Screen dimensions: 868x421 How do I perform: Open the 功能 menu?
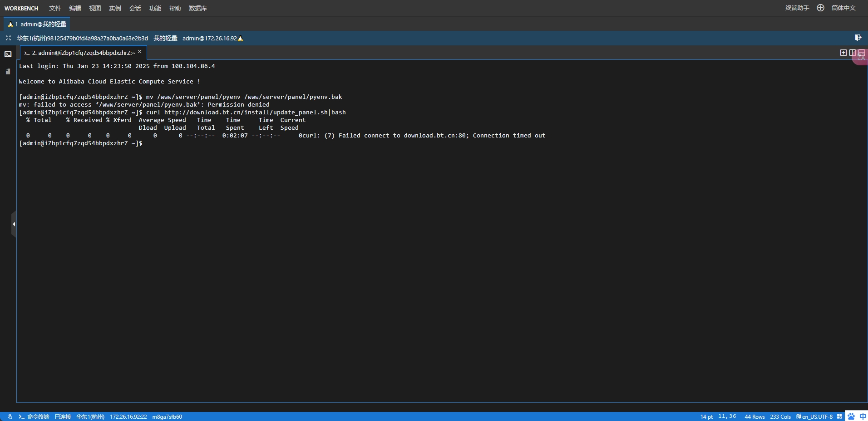tap(155, 8)
